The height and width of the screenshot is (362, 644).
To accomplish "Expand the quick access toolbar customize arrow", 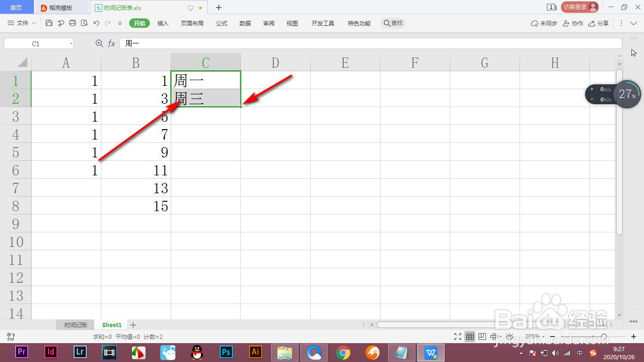I will pos(120,23).
